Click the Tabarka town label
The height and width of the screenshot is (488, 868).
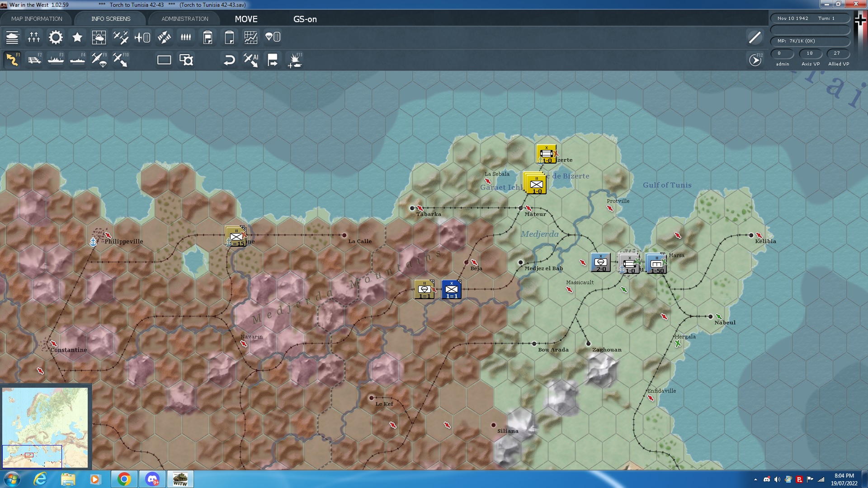point(429,214)
